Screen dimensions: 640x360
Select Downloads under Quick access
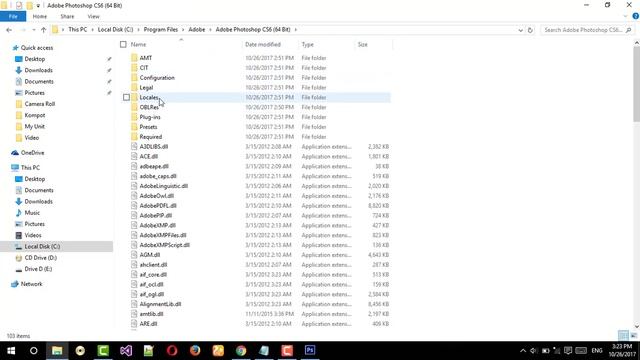[38, 70]
